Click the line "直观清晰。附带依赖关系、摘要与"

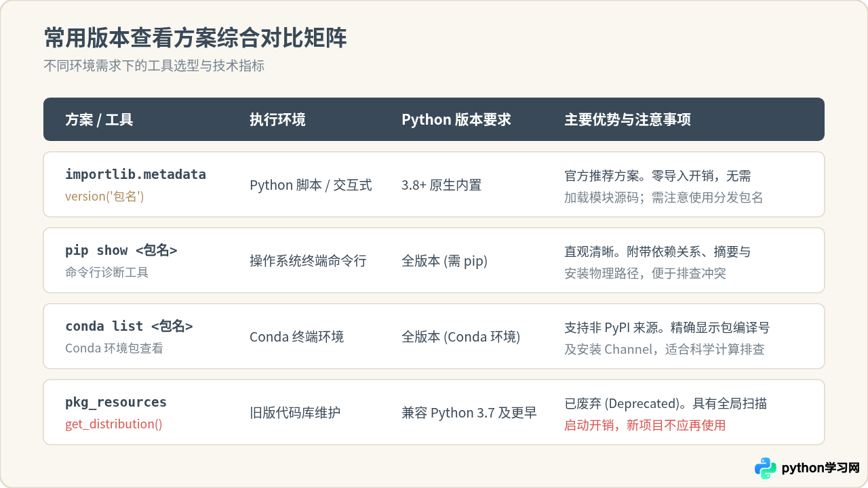point(658,252)
